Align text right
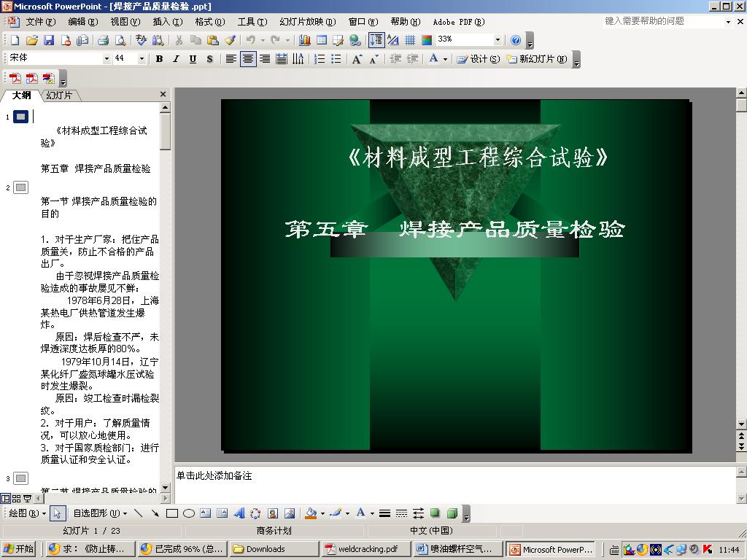 (264, 59)
